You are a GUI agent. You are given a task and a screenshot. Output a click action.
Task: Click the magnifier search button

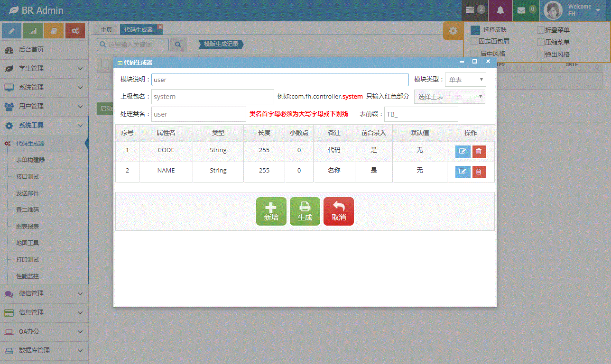(x=178, y=45)
